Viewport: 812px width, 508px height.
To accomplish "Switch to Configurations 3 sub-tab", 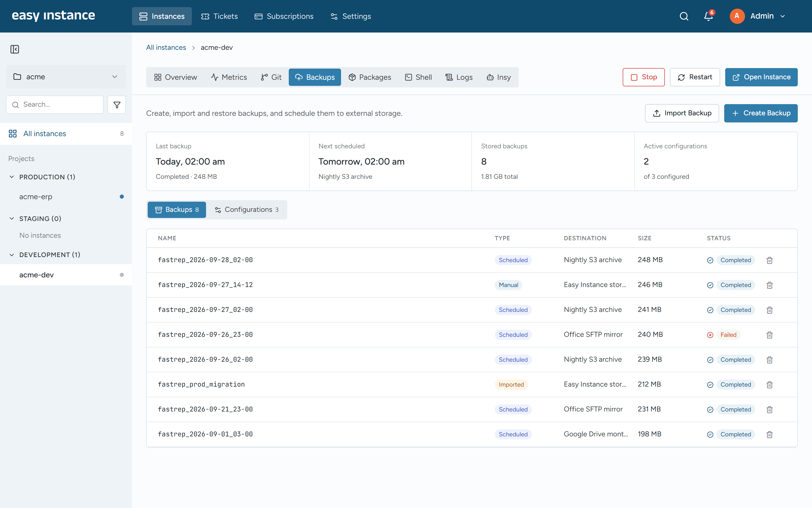I will (x=247, y=210).
